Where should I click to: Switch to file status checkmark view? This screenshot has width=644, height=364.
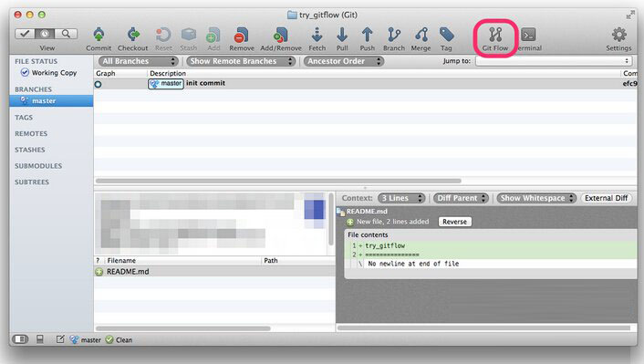tap(25, 34)
